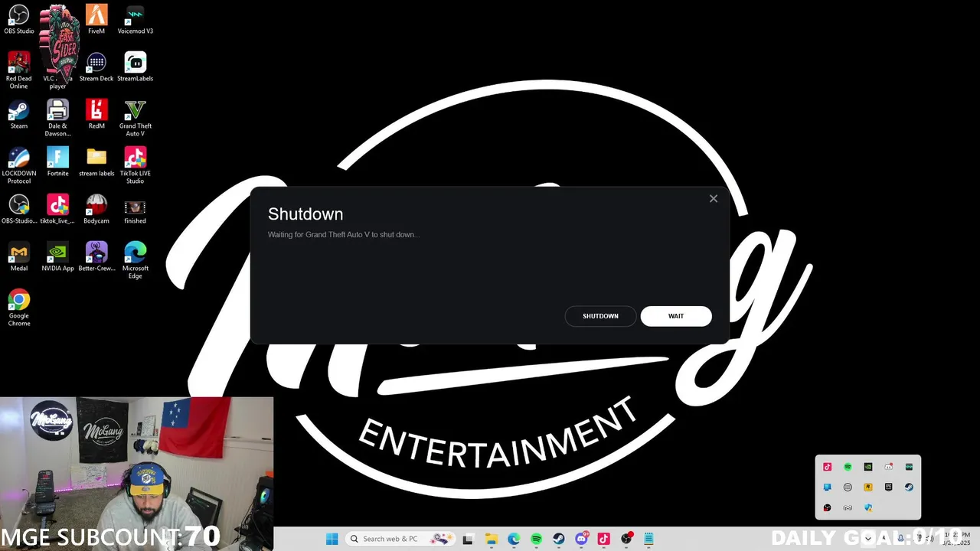Click the Search web & PC box
980x551 pixels.
(x=400, y=539)
